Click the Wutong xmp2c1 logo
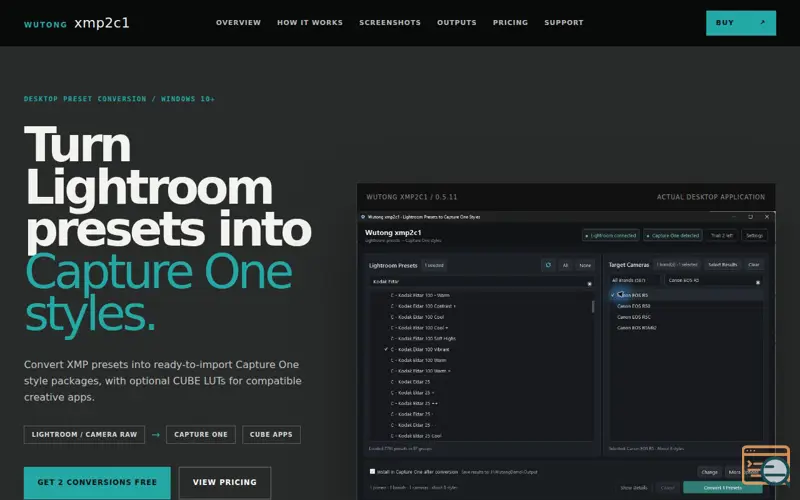800x500 pixels. pos(77,23)
